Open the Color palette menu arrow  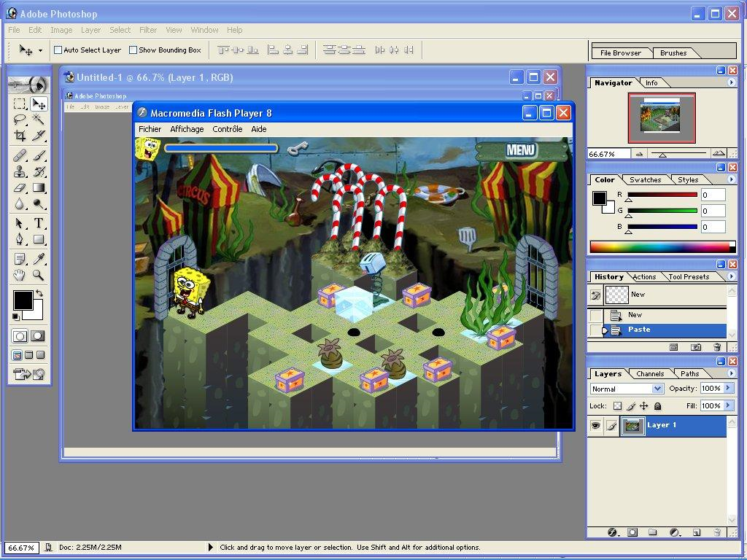click(x=731, y=179)
